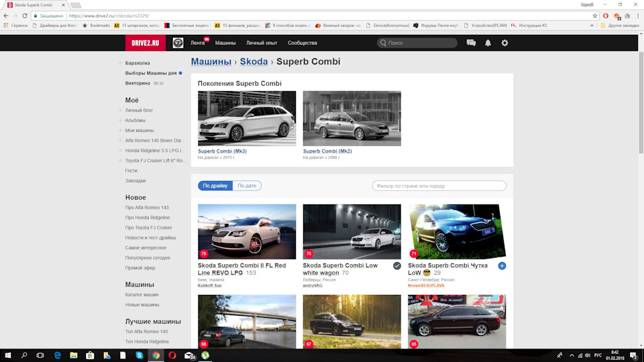Expand Барахолка sidebar plus

click(x=120, y=63)
